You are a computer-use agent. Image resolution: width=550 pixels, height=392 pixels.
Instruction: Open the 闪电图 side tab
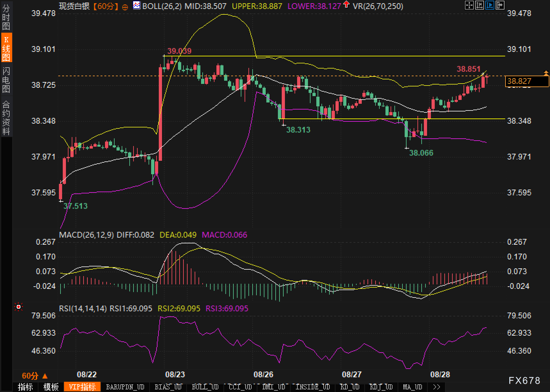click(x=6, y=80)
